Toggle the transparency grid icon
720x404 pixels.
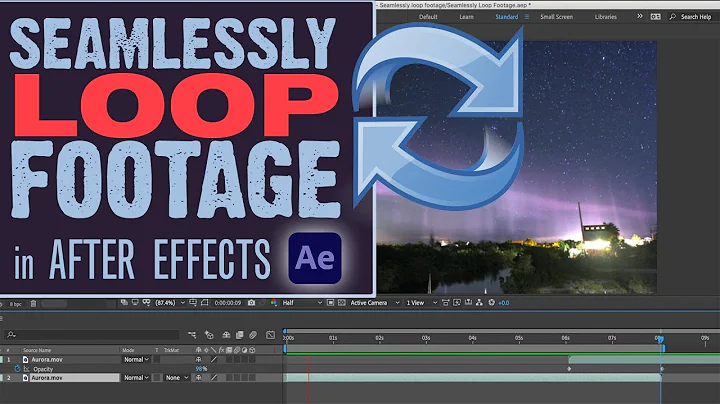pos(342,303)
